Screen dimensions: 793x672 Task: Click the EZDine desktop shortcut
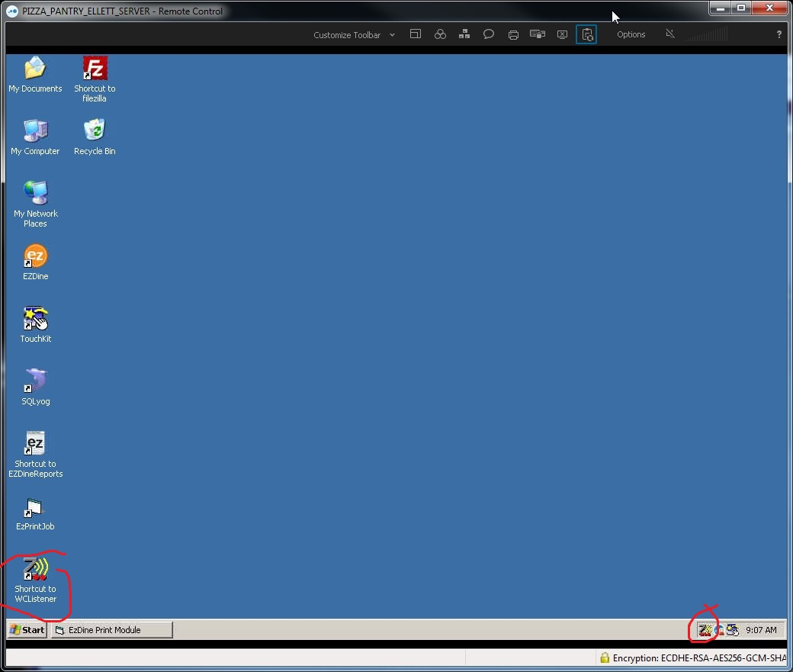35,262
